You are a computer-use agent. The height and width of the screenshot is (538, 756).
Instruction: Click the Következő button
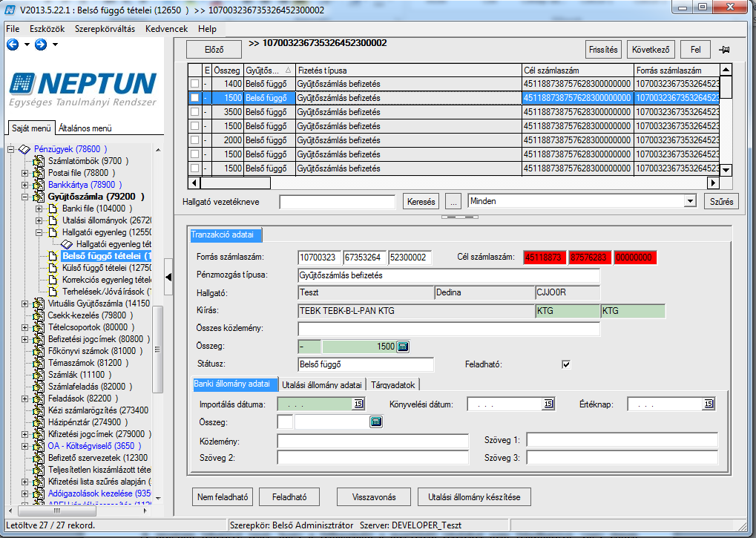[651, 50]
